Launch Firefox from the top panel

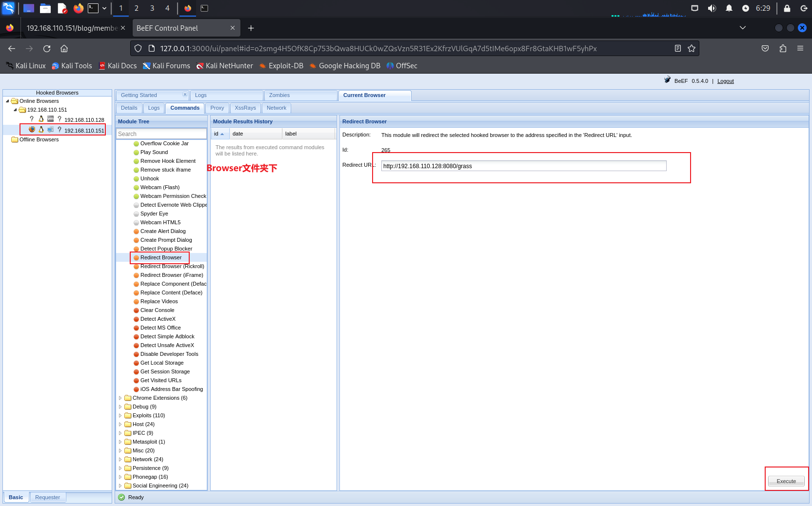point(78,8)
